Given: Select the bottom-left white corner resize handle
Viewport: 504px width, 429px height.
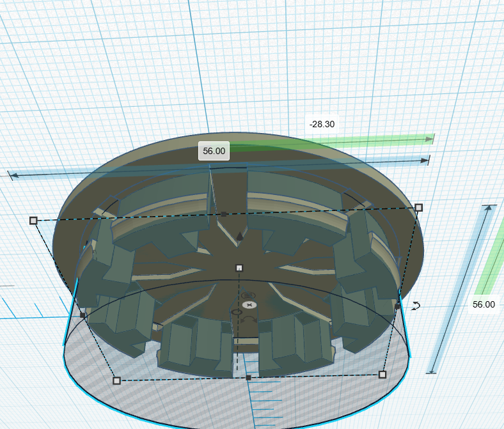Looking at the screenshot, I should click(116, 381).
